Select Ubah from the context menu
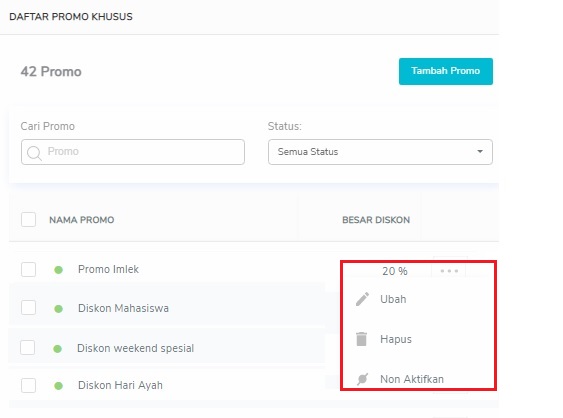This screenshot has height=418, width=563. (393, 299)
